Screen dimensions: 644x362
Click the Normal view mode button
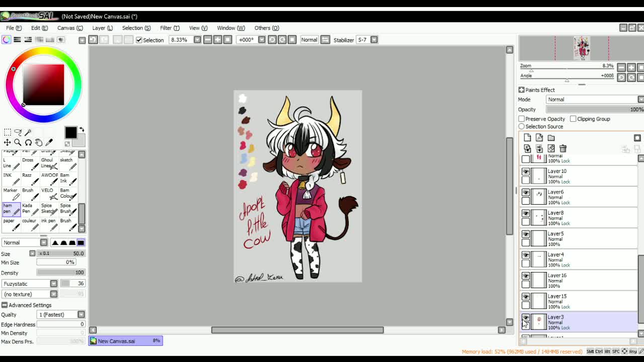pyautogui.click(x=309, y=40)
